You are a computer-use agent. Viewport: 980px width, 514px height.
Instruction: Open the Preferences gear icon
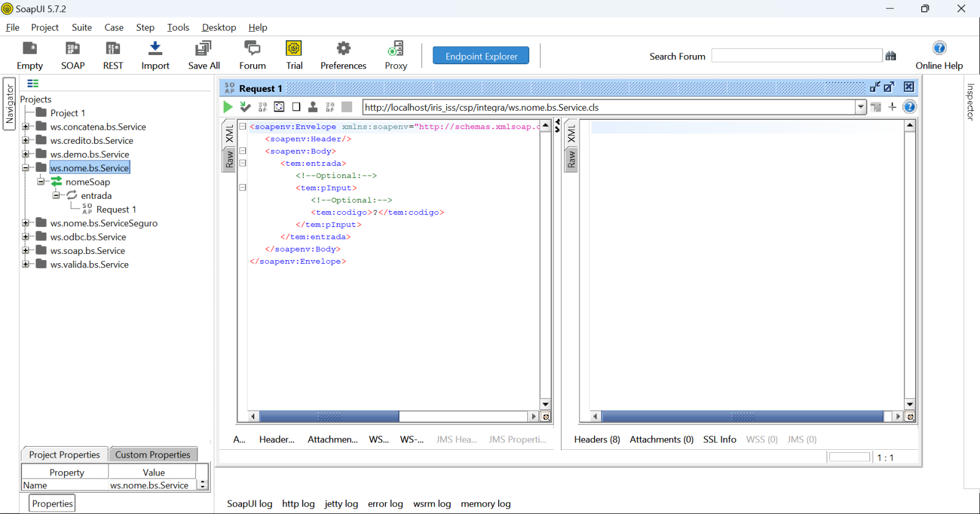(x=343, y=49)
